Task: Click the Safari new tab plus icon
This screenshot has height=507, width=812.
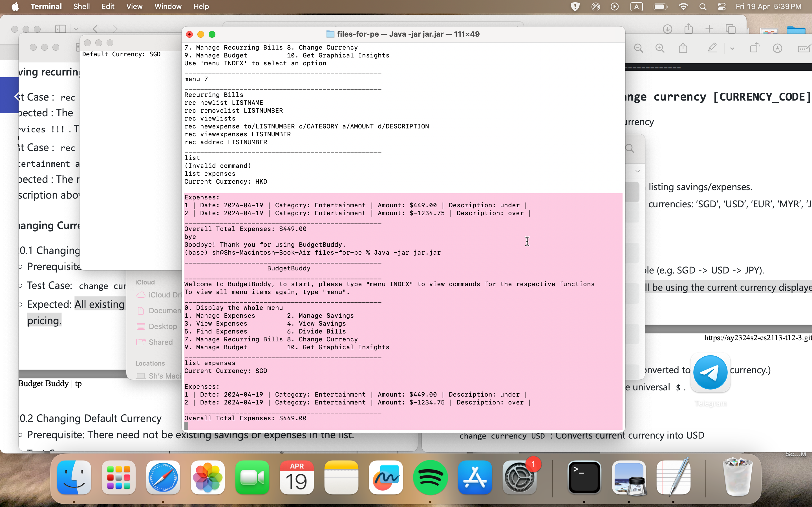Action: [709, 29]
